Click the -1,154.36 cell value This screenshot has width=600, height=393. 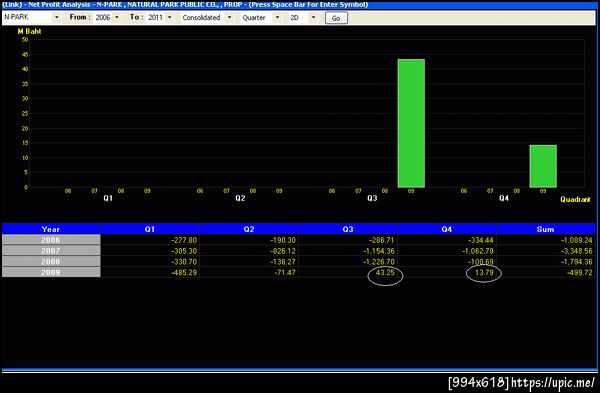379,251
